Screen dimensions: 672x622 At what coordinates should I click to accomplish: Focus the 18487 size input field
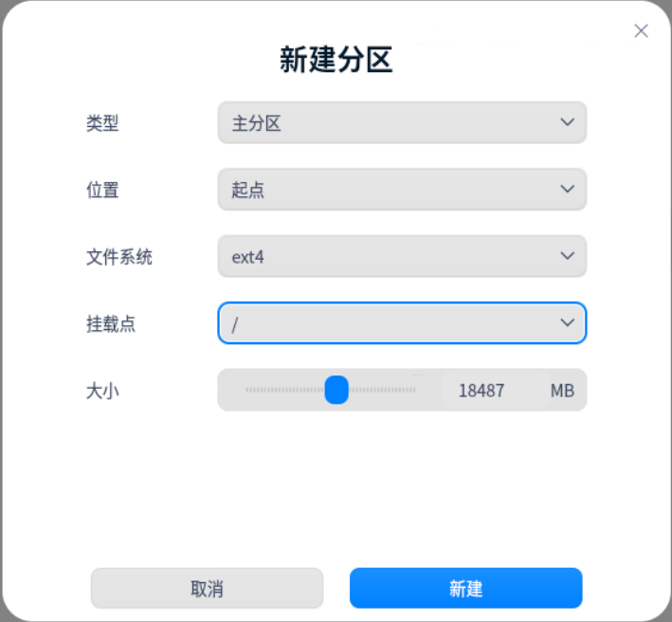(481, 391)
